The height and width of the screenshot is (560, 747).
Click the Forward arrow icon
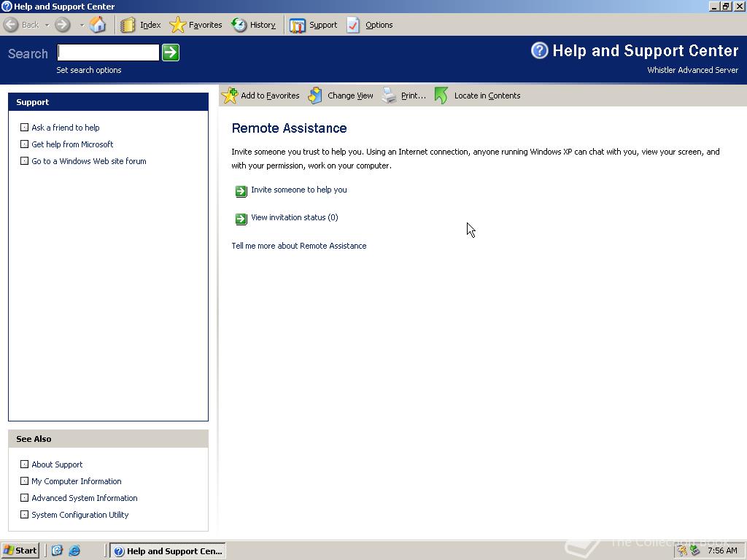pos(63,25)
